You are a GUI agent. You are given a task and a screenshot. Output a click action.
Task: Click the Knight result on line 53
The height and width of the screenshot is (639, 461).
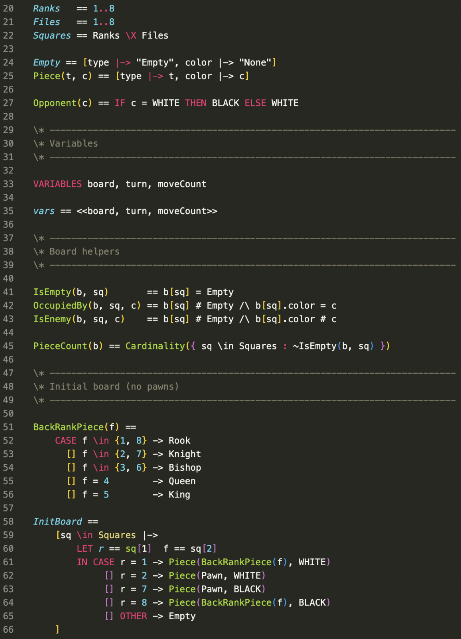pos(185,454)
